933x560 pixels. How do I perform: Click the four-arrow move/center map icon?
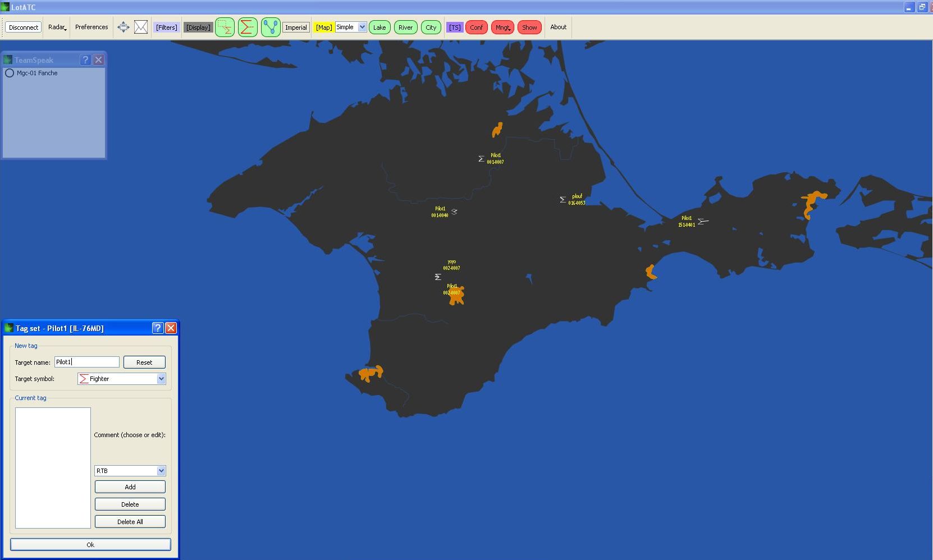coord(123,27)
